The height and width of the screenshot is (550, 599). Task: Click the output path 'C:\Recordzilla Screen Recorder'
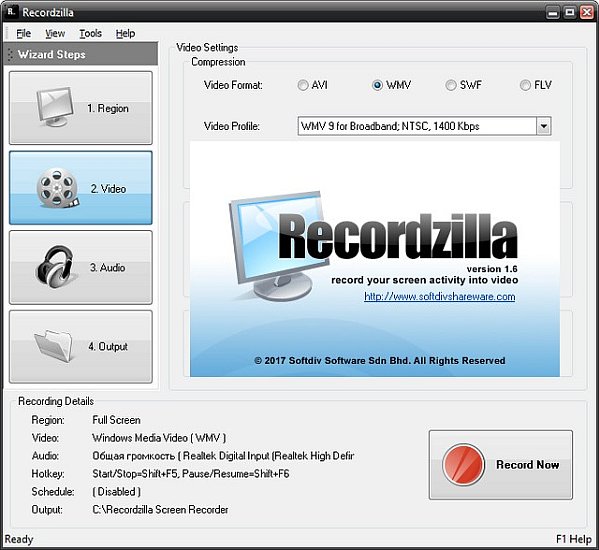pyautogui.click(x=160, y=510)
